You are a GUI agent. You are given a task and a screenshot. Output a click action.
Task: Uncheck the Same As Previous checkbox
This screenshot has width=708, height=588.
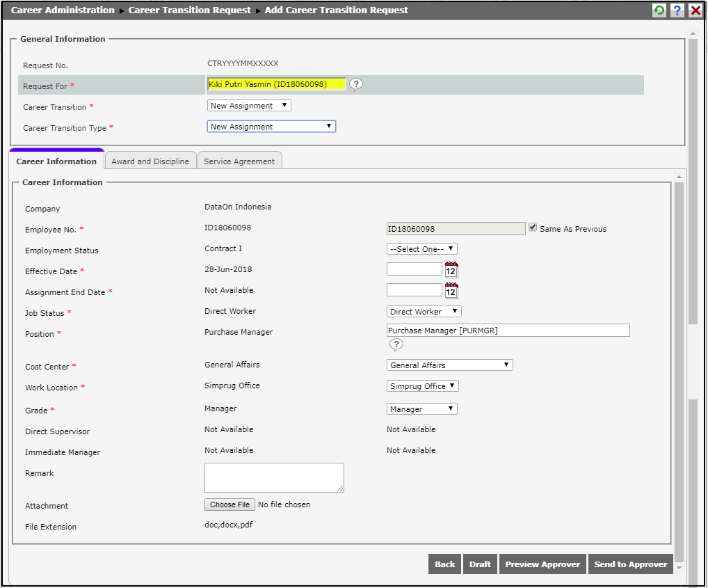[x=533, y=228]
